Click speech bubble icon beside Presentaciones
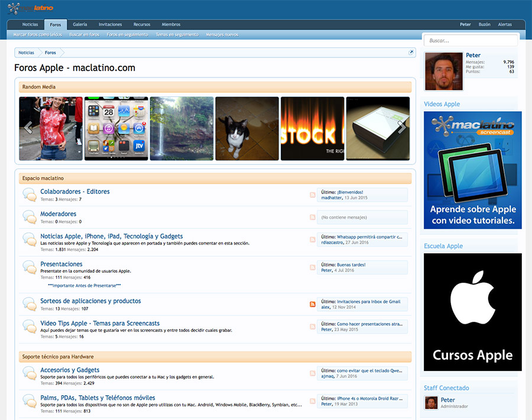532x420 pixels. (x=30, y=267)
